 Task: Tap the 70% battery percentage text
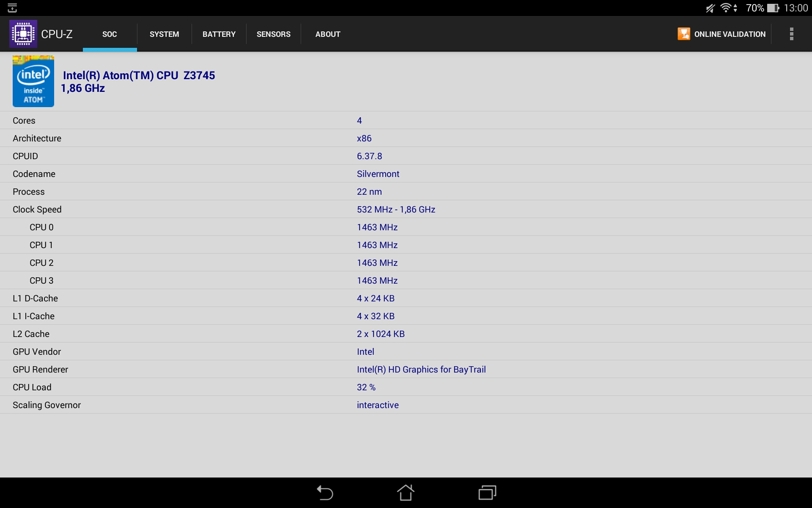click(x=755, y=8)
